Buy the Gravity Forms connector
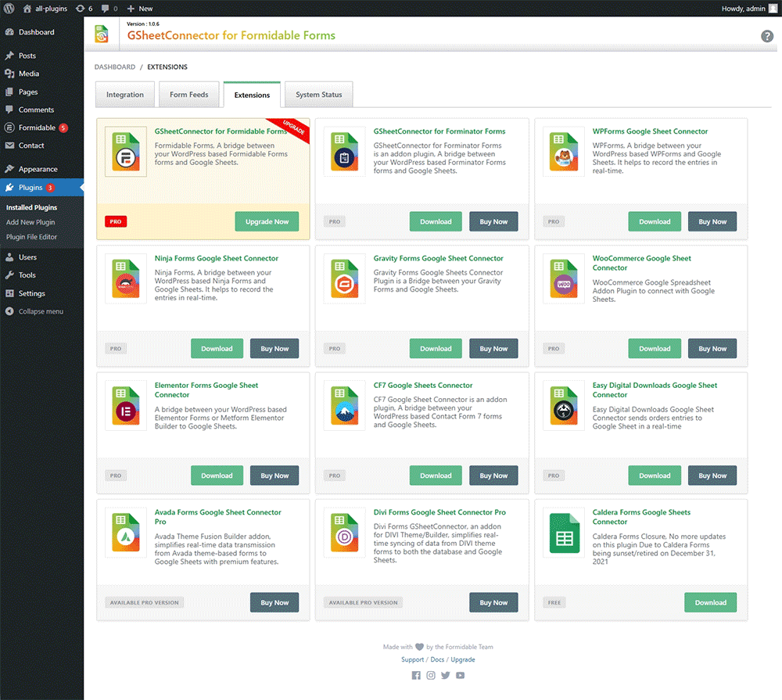 pyautogui.click(x=493, y=349)
